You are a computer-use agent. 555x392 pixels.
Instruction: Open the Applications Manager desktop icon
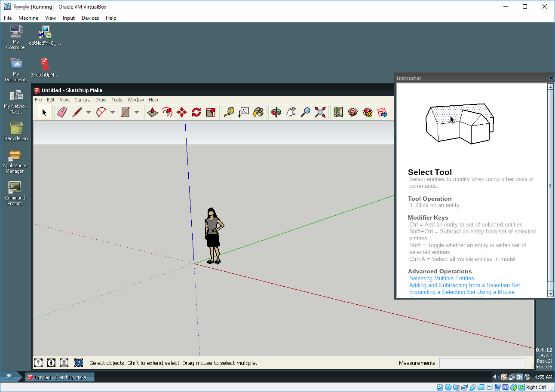coord(15,162)
